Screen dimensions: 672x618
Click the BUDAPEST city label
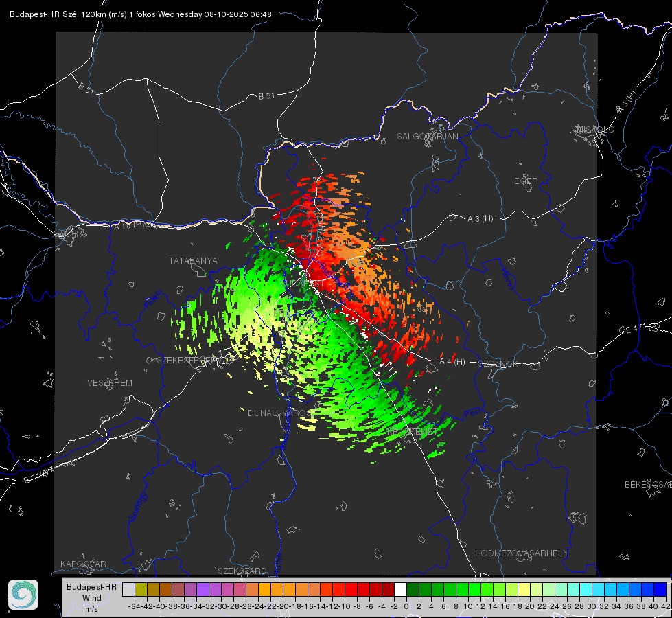click(x=303, y=284)
